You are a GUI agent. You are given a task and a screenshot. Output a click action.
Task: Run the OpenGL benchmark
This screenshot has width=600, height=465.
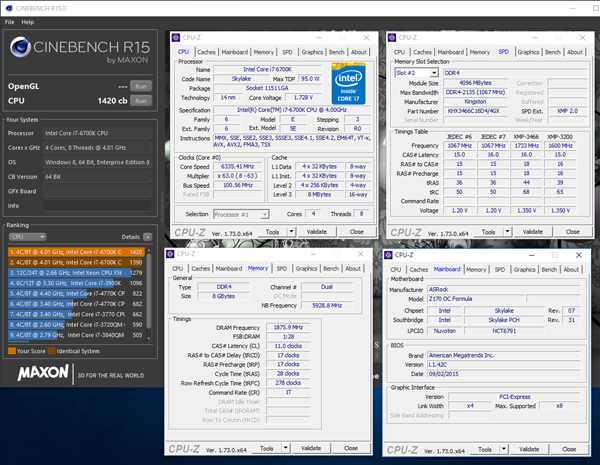pos(140,85)
